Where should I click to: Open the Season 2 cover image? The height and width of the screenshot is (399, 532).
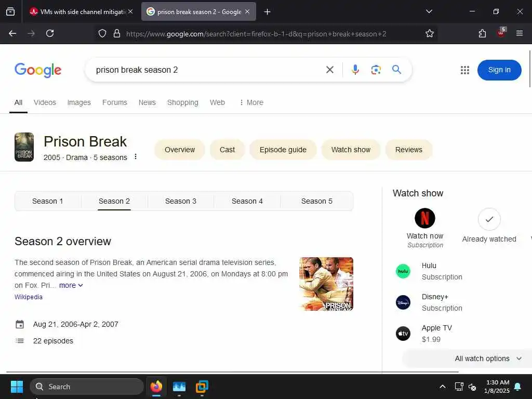[x=326, y=284]
